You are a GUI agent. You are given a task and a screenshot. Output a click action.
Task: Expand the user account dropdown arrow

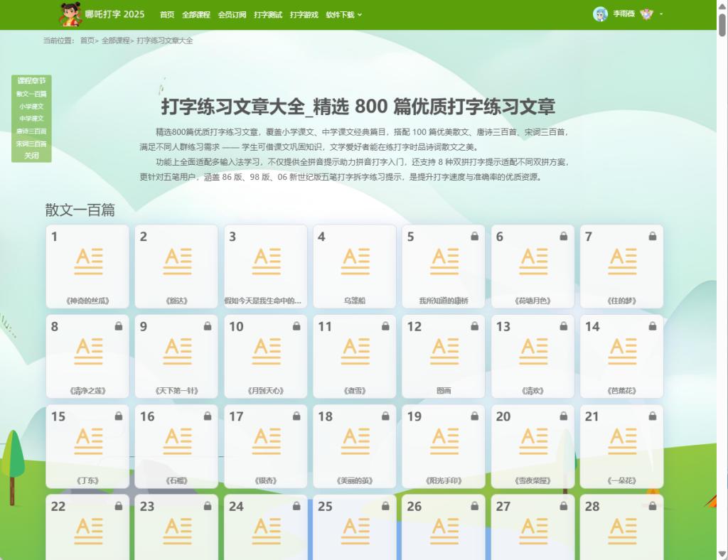[x=661, y=14]
